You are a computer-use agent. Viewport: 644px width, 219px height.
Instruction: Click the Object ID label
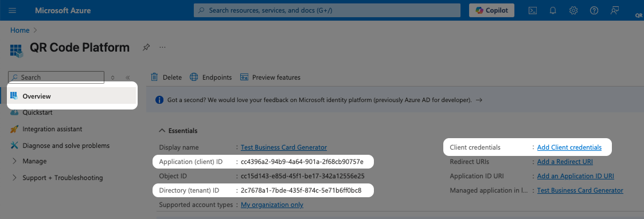pyautogui.click(x=173, y=176)
